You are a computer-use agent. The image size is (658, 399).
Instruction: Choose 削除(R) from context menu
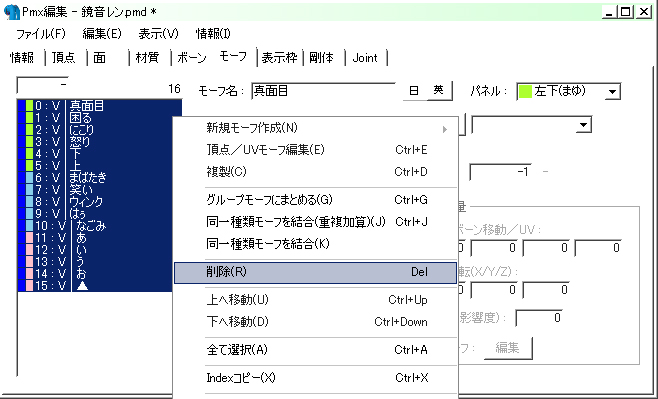click(x=315, y=272)
